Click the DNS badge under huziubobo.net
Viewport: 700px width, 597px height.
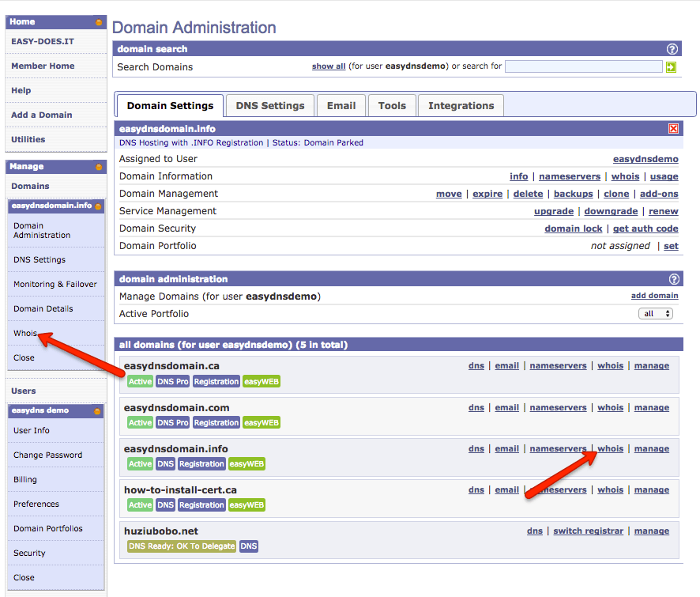(x=248, y=546)
